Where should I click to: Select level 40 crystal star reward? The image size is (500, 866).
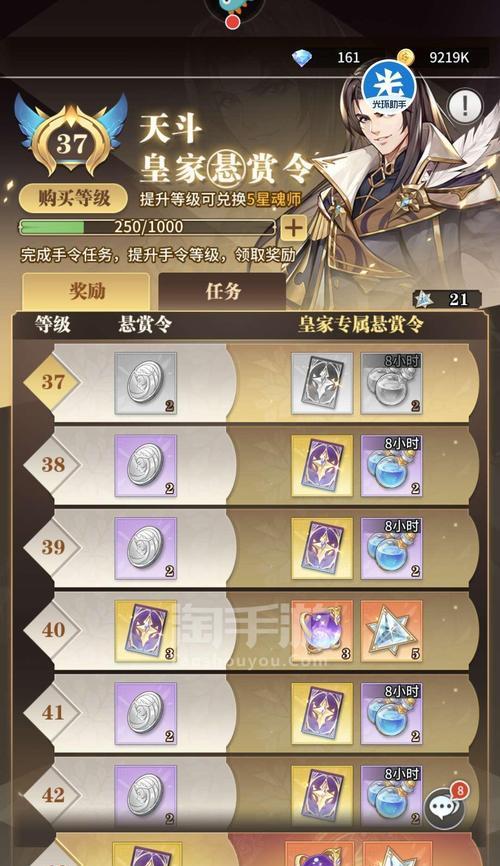click(391, 631)
